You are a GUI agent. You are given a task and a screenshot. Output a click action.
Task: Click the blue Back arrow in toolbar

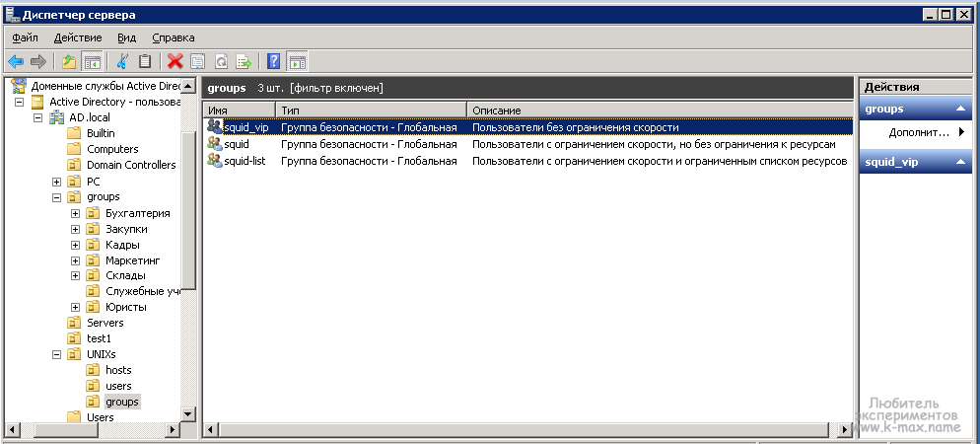[16, 61]
